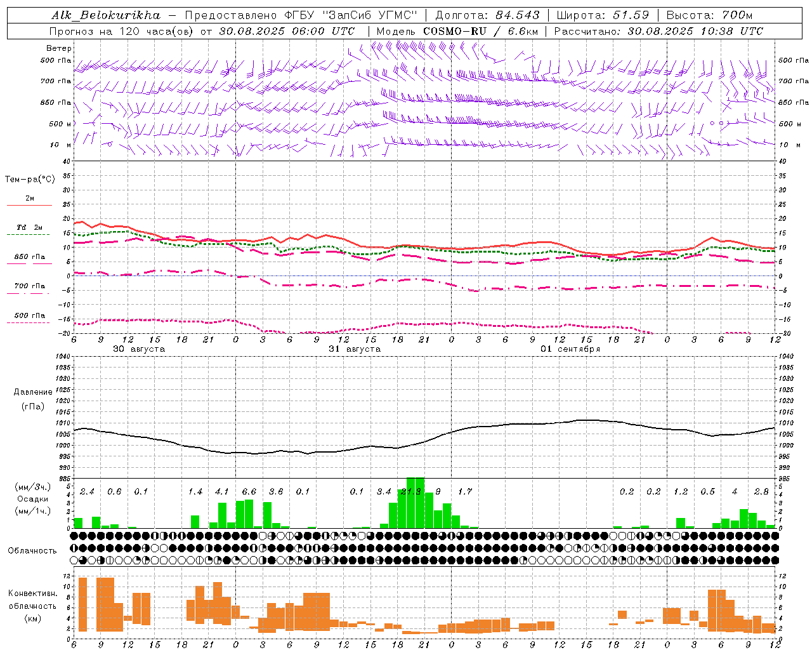Click the 01 сентября date label

[570, 349]
